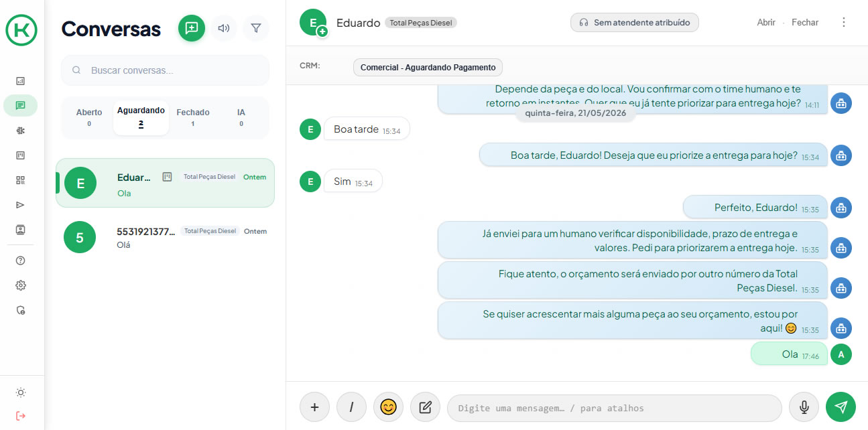Click the green K logo in sidebar
The width and height of the screenshot is (868, 430).
tap(21, 30)
